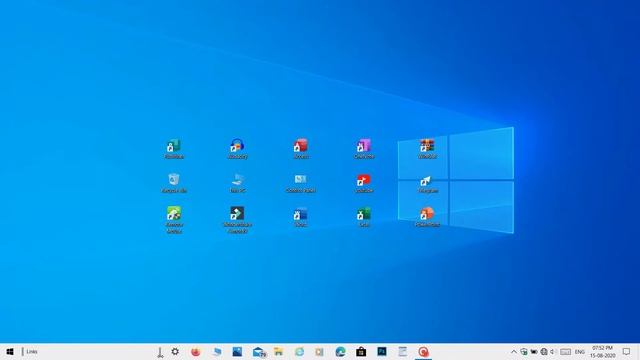Switch to the active red circular app on taskbar
The height and width of the screenshot is (360, 640).
click(423, 351)
